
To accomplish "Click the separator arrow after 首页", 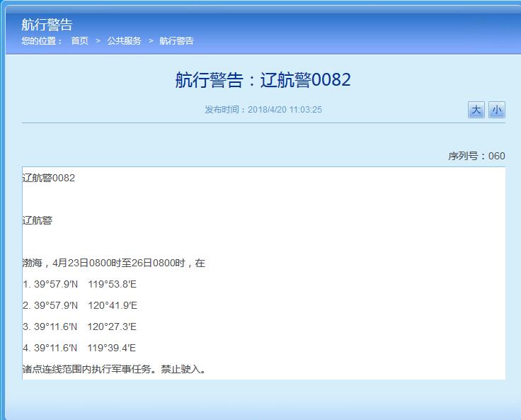I will (98, 41).
